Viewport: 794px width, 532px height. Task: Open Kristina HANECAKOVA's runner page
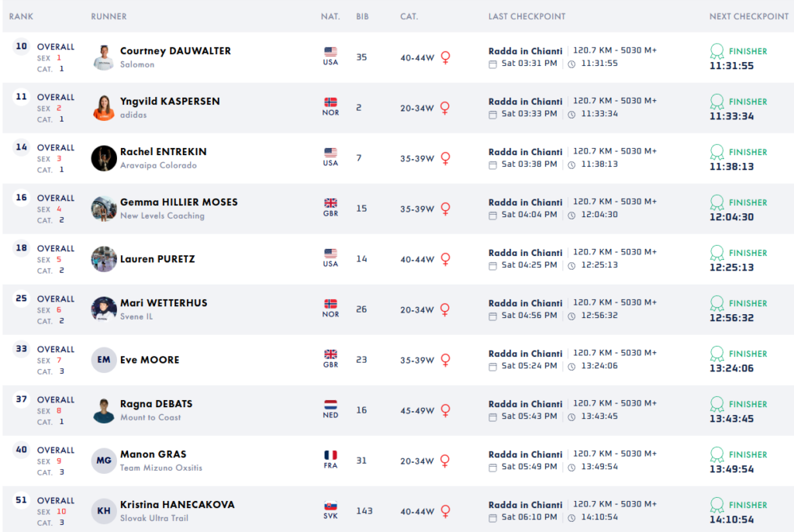coord(177,505)
